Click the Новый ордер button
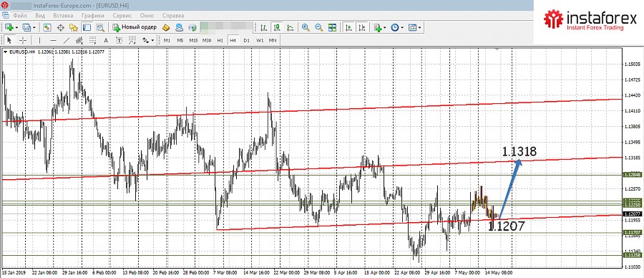The image size is (644, 278). [x=135, y=27]
